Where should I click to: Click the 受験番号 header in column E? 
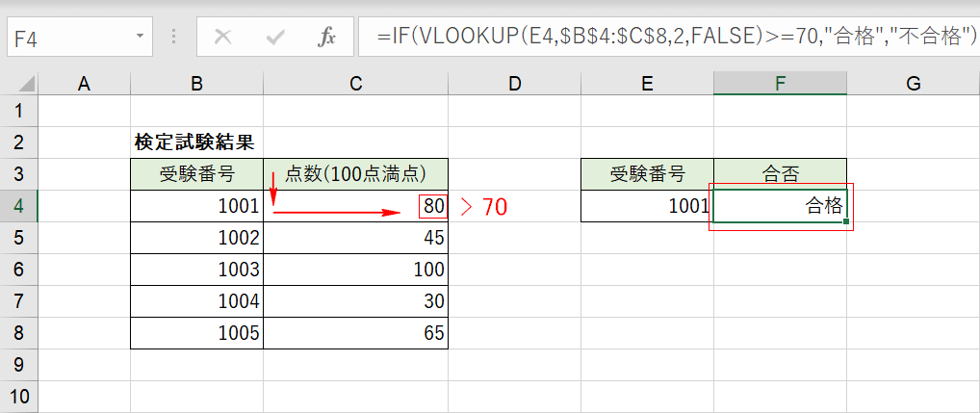click(647, 175)
